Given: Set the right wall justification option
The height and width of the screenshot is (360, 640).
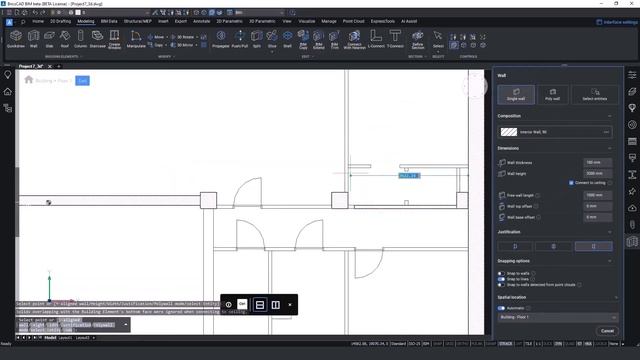Looking at the screenshot, I should pyautogui.click(x=593, y=247).
